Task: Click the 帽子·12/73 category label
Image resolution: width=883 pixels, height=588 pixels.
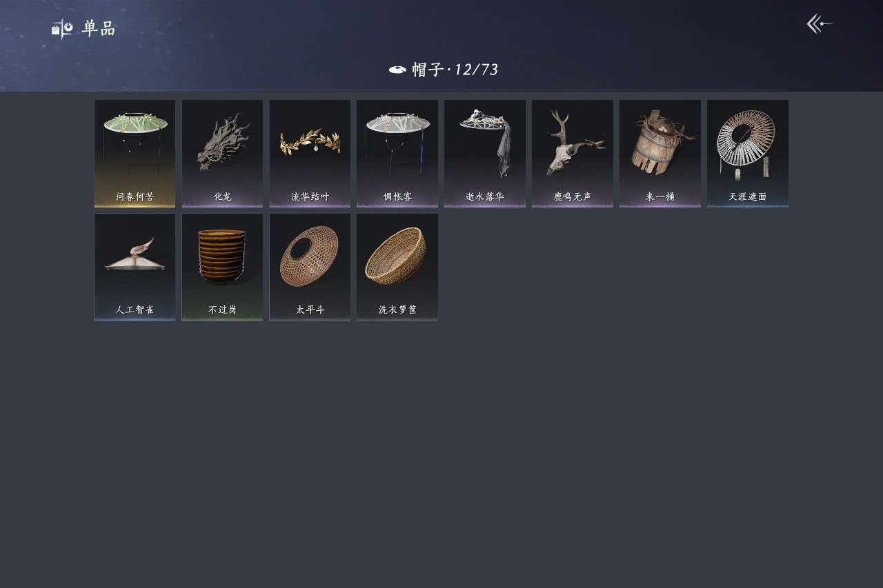Action: [455, 70]
